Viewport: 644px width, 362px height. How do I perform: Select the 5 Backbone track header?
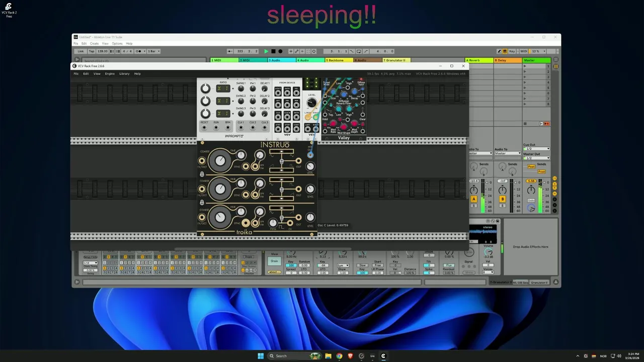tap(339, 60)
